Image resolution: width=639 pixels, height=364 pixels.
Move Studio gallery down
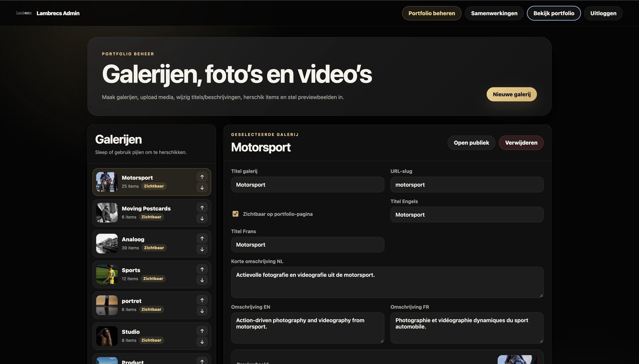click(202, 342)
